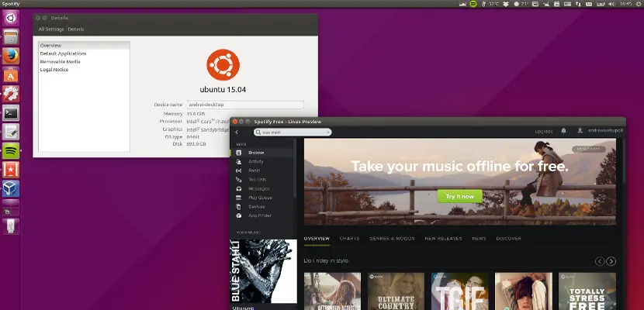644x310 pixels.
Task: Select Removable Media in Details sidebar
Action: [85, 61]
